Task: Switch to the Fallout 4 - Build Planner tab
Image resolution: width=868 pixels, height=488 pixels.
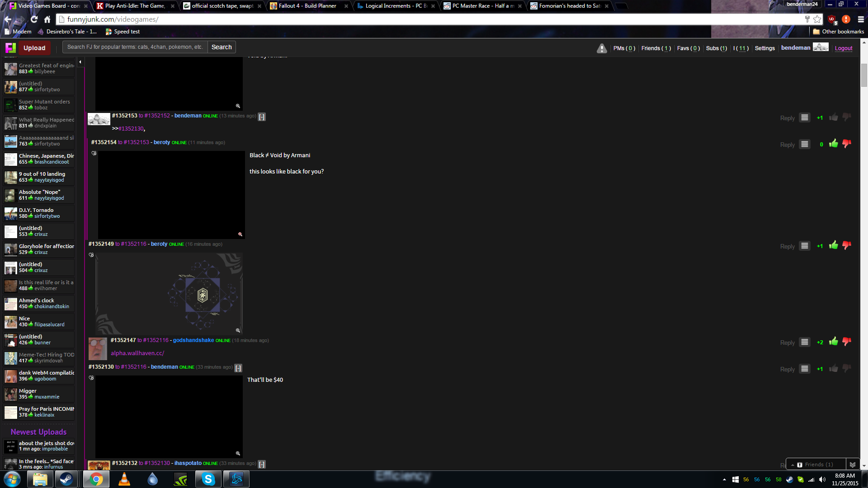Action: [307, 6]
